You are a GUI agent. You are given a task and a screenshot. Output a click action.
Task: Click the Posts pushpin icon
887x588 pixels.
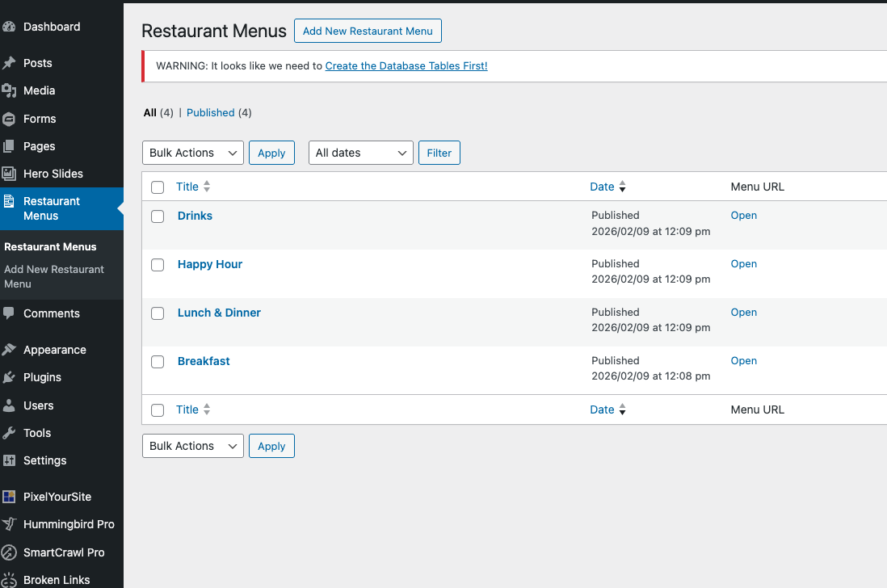pos(10,63)
